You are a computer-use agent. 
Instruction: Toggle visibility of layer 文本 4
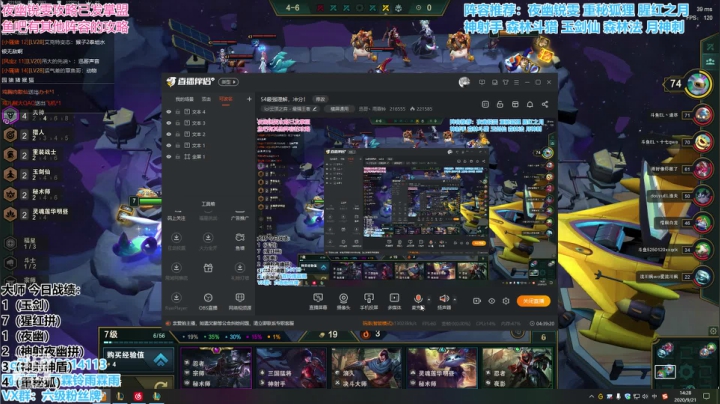point(169,112)
